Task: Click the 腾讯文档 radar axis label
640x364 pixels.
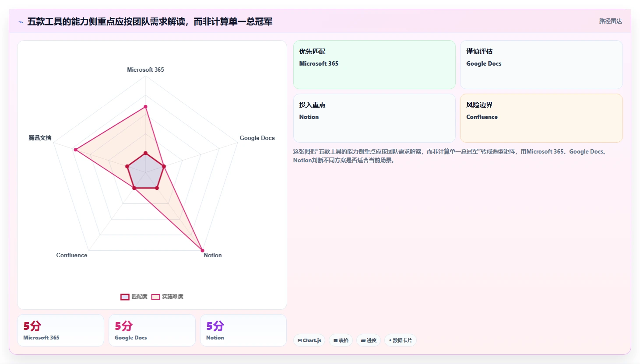Action: (40, 138)
